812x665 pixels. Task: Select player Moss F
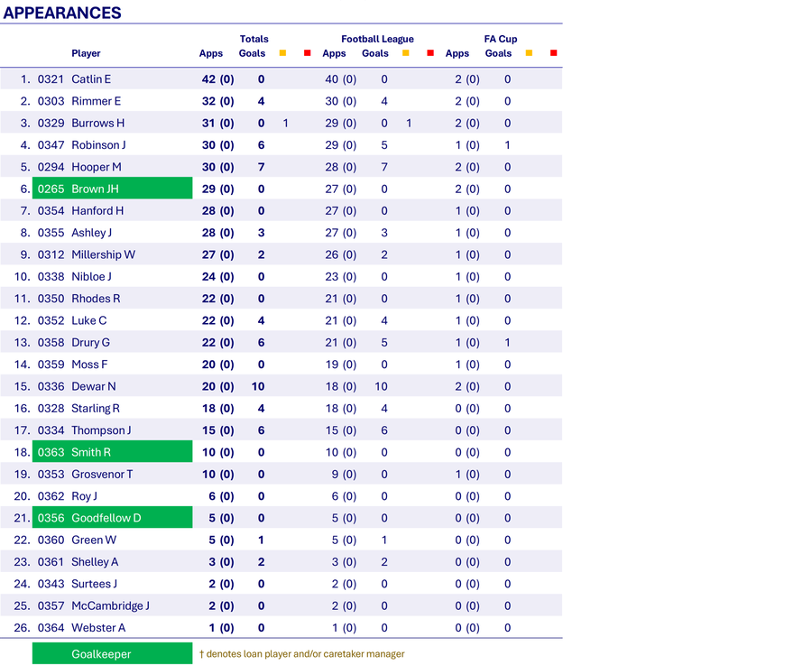[x=89, y=365]
